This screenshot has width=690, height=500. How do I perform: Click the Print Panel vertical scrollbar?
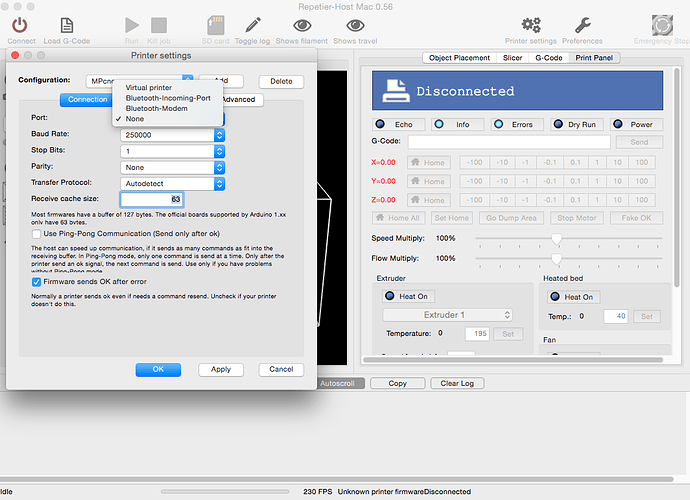pyautogui.click(x=677, y=176)
